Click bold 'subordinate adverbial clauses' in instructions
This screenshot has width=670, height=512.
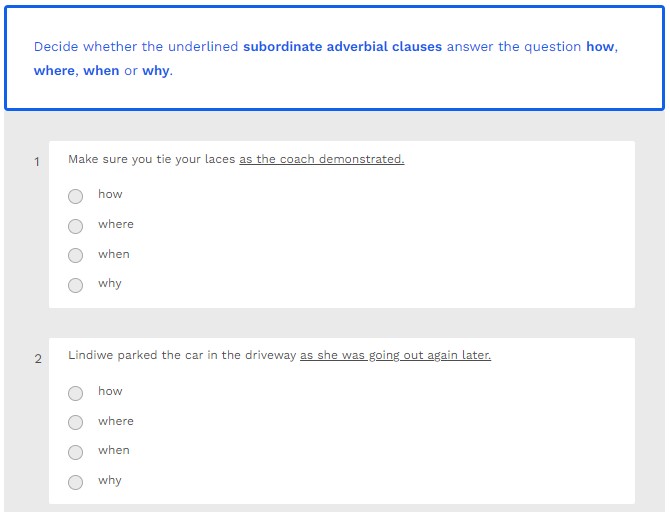click(x=342, y=47)
